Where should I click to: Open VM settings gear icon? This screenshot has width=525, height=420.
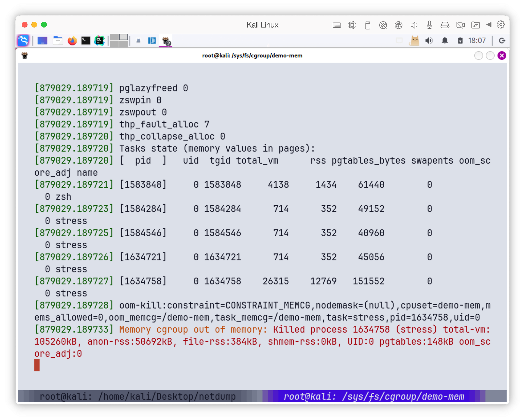point(501,25)
